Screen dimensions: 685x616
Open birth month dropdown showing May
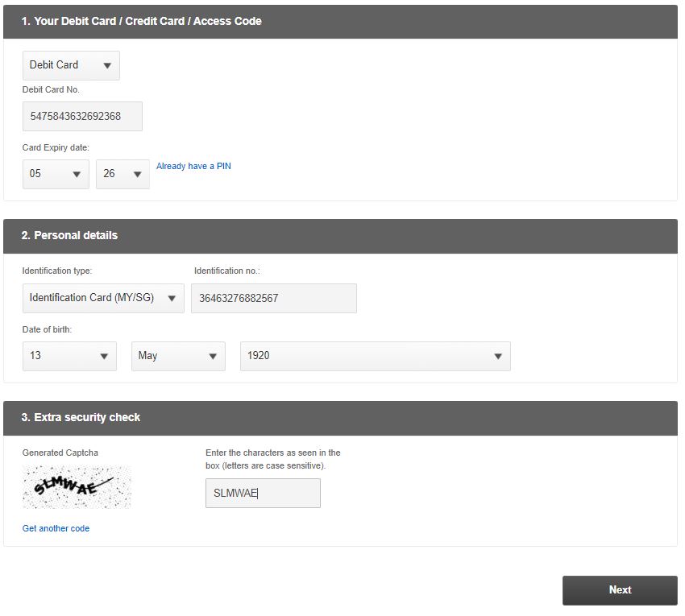point(178,356)
